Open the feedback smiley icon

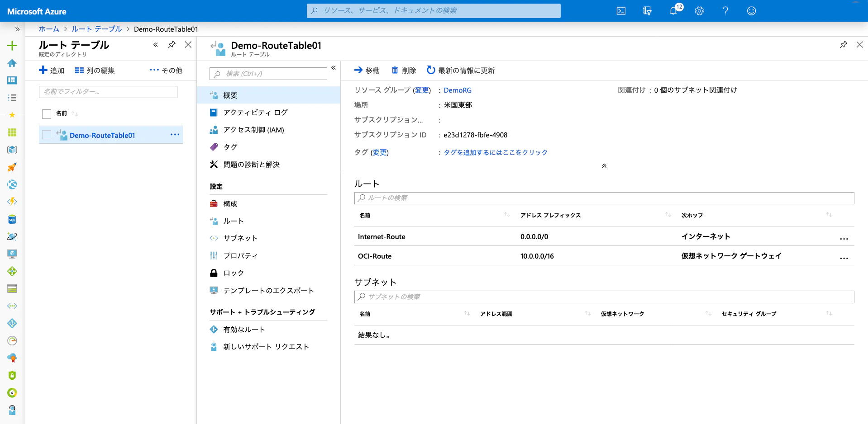751,11
